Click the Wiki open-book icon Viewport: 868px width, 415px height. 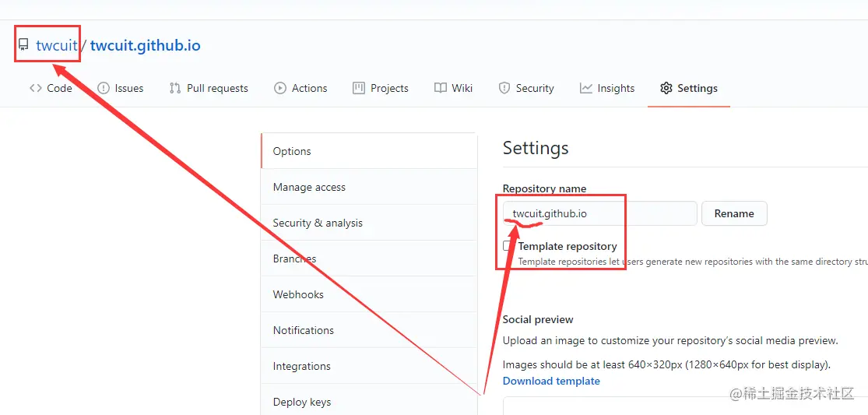(x=440, y=88)
